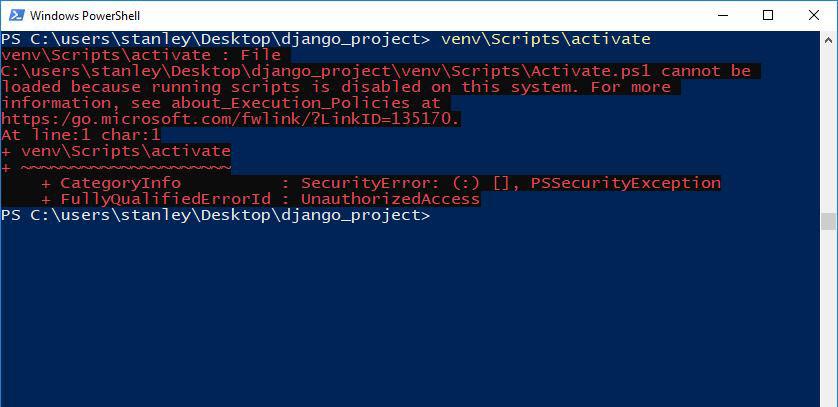Click the "At line:1 char:1" text
The image size is (838, 407).
[x=81, y=135]
